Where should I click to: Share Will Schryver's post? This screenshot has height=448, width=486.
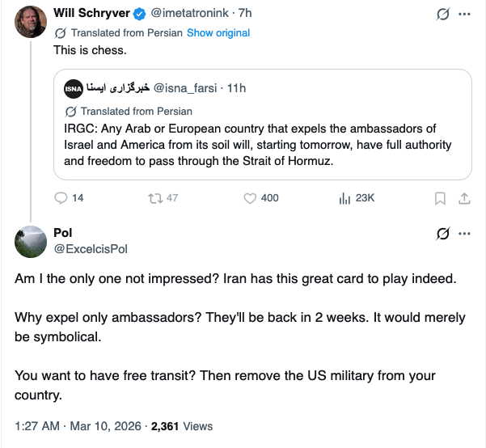click(x=464, y=198)
